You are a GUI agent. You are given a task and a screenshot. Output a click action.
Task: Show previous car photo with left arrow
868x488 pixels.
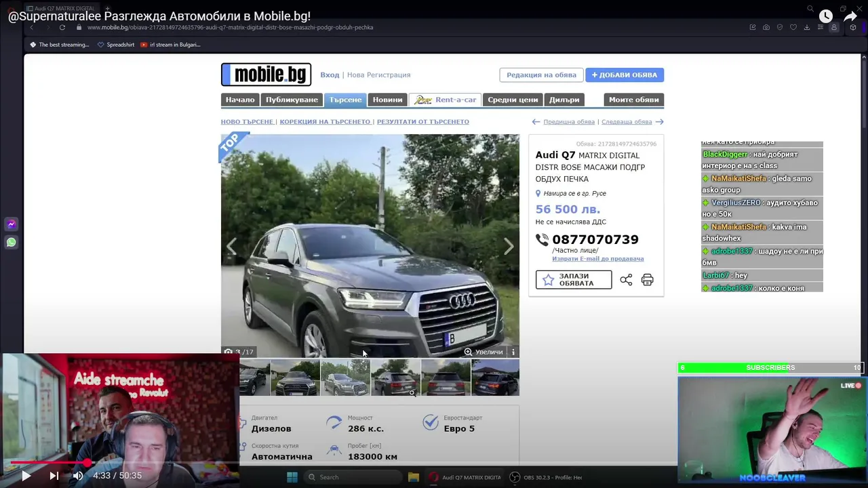232,247
